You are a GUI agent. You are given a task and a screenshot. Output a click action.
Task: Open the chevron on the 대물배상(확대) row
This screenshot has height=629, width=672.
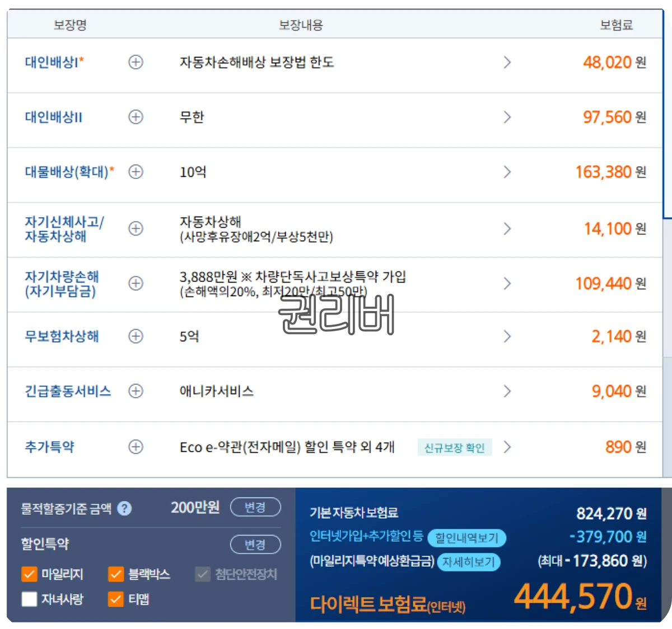(507, 172)
